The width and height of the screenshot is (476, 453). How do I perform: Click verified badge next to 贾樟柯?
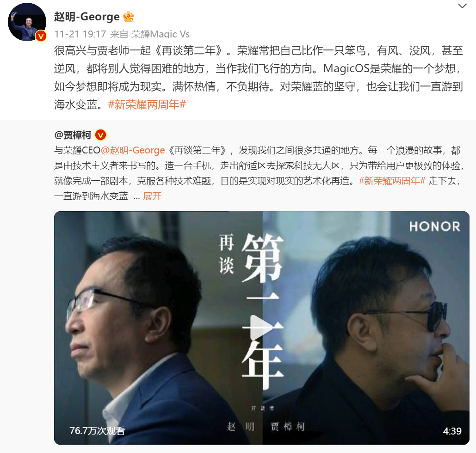point(101,135)
